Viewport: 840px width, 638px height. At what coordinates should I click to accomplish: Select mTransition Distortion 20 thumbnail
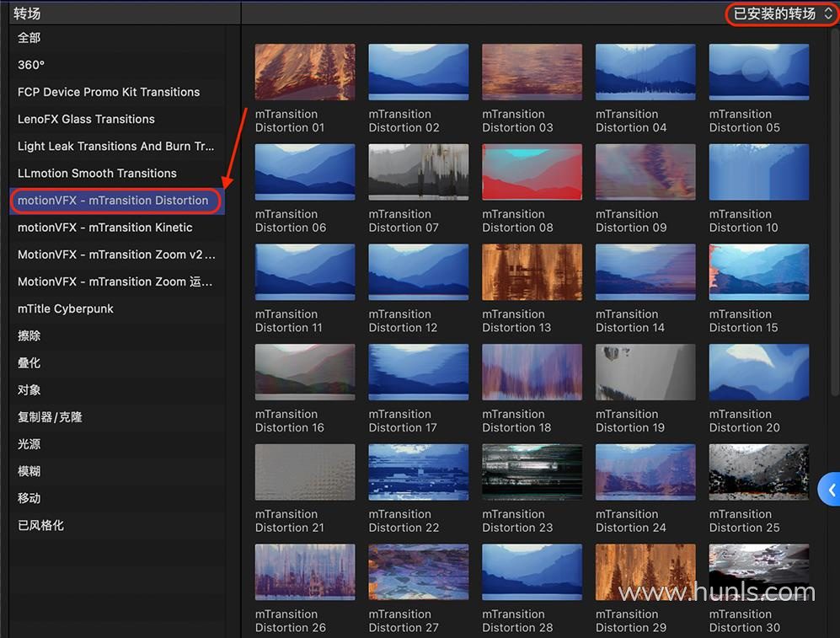coord(759,373)
